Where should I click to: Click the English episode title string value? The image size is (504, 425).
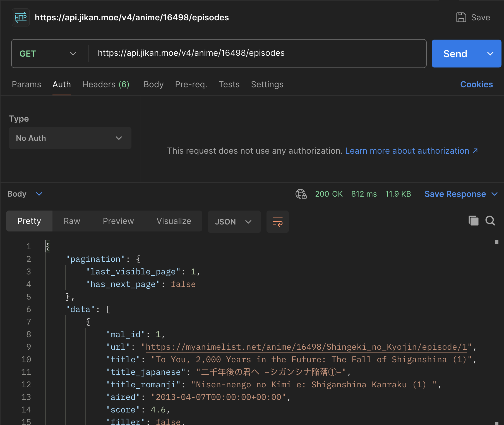click(x=311, y=359)
